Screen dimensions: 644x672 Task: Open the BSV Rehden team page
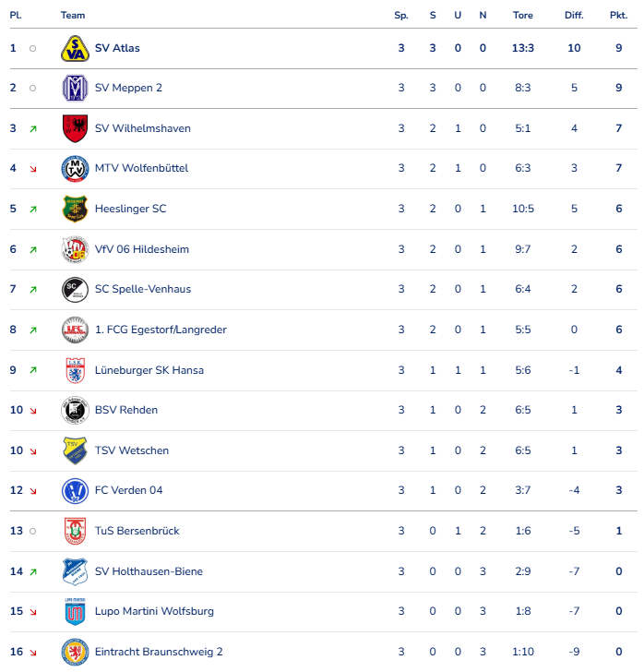(126, 410)
